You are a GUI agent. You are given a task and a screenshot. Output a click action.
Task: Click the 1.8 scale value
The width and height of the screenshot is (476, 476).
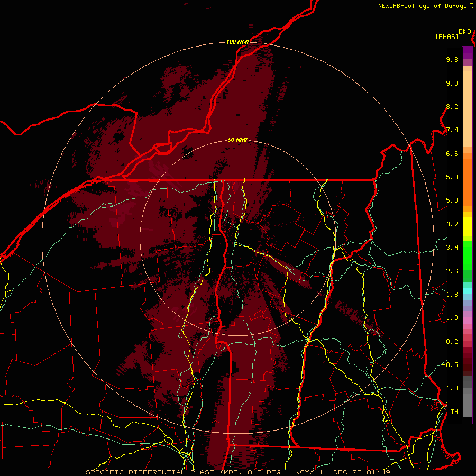pyautogui.click(x=452, y=295)
